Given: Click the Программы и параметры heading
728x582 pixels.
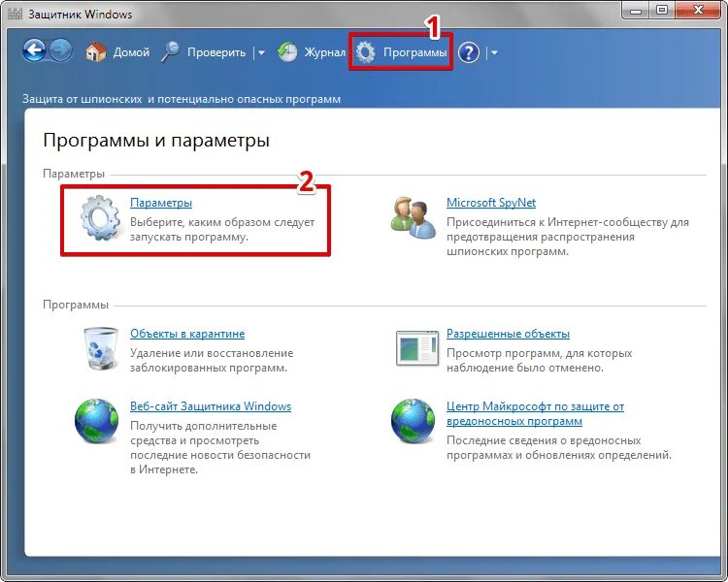Looking at the screenshot, I should point(156,140).
